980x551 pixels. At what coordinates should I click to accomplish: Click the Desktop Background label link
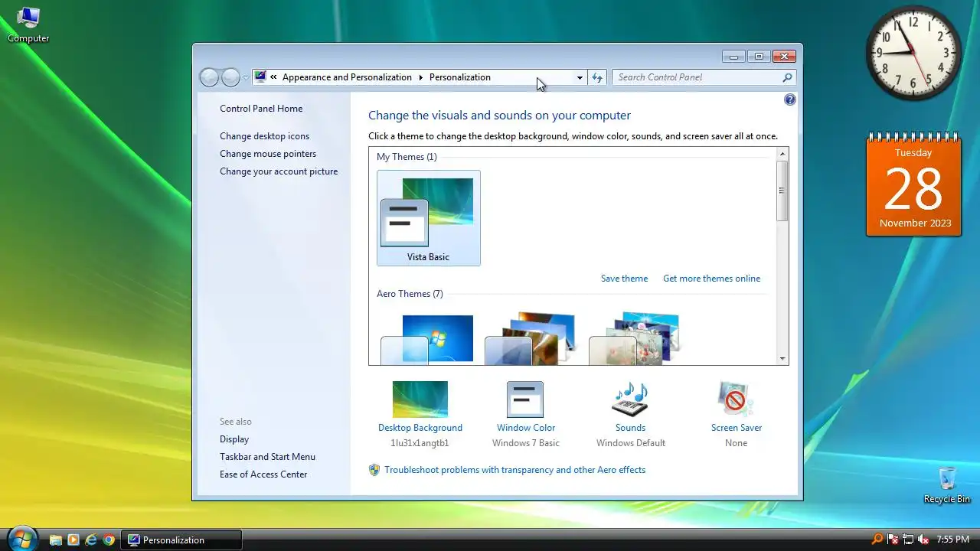pyautogui.click(x=420, y=428)
